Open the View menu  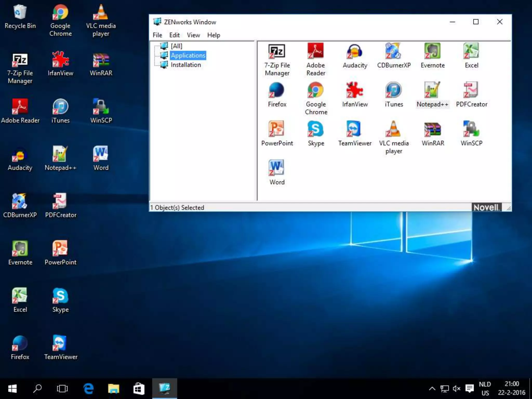pyautogui.click(x=194, y=35)
